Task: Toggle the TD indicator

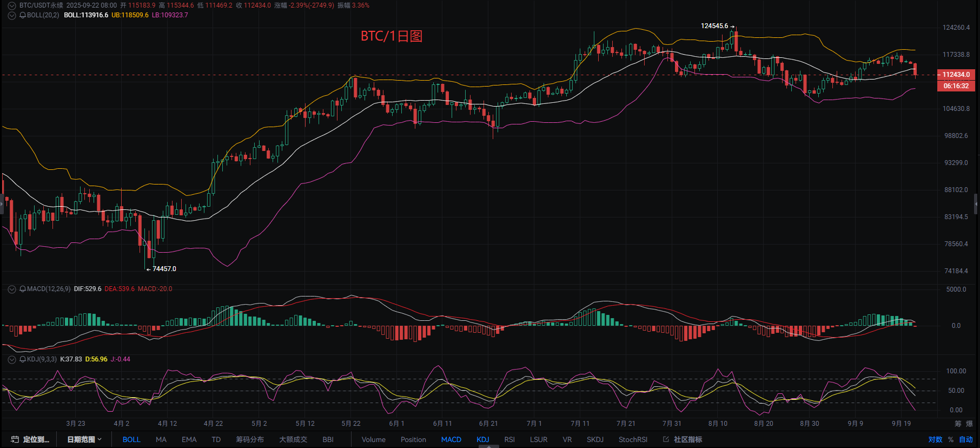Action: pyautogui.click(x=216, y=439)
